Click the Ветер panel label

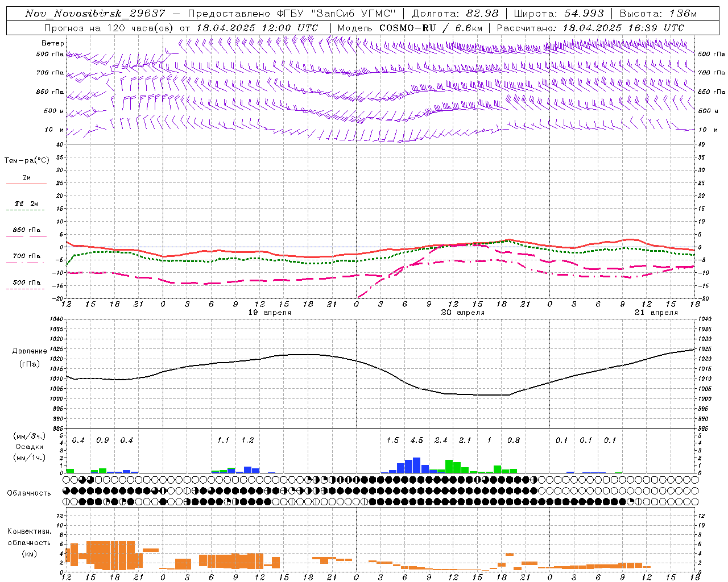coord(52,43)
